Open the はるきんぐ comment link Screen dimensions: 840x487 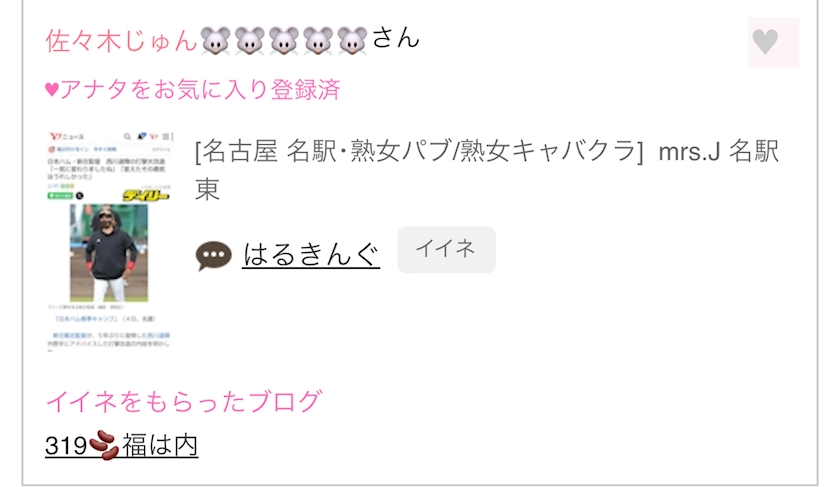(x=311, y=254)
